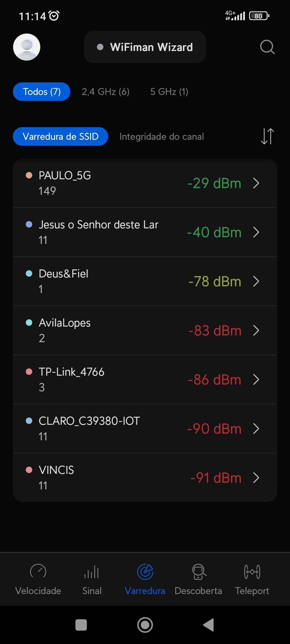Filter networks by 2,4 GHz (6)
This screenshot has width=290, height=644.
click(106, 92)
